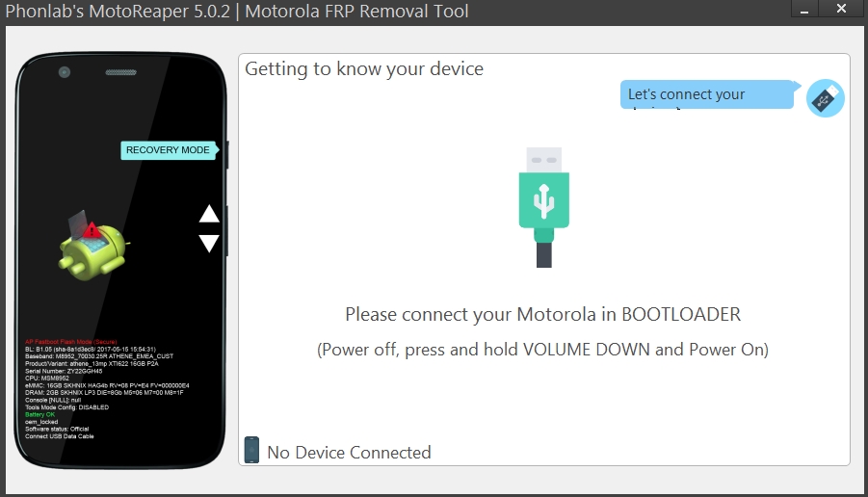
Task: Click the "CPU: MSM8952" line
Action: point(47,378)
